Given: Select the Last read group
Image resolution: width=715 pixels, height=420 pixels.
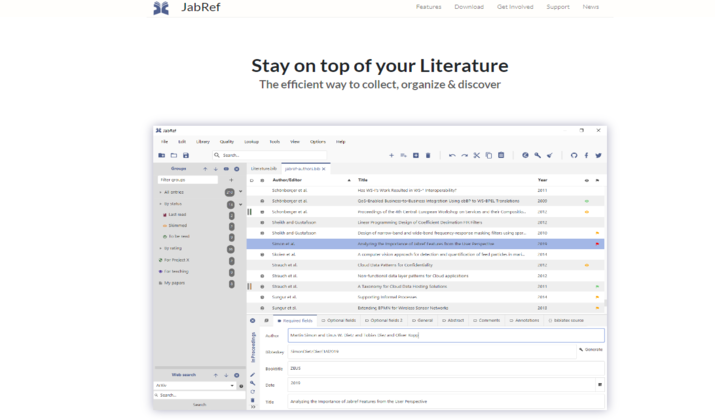Looking at the screenshot, I should [x=177, y=215].
